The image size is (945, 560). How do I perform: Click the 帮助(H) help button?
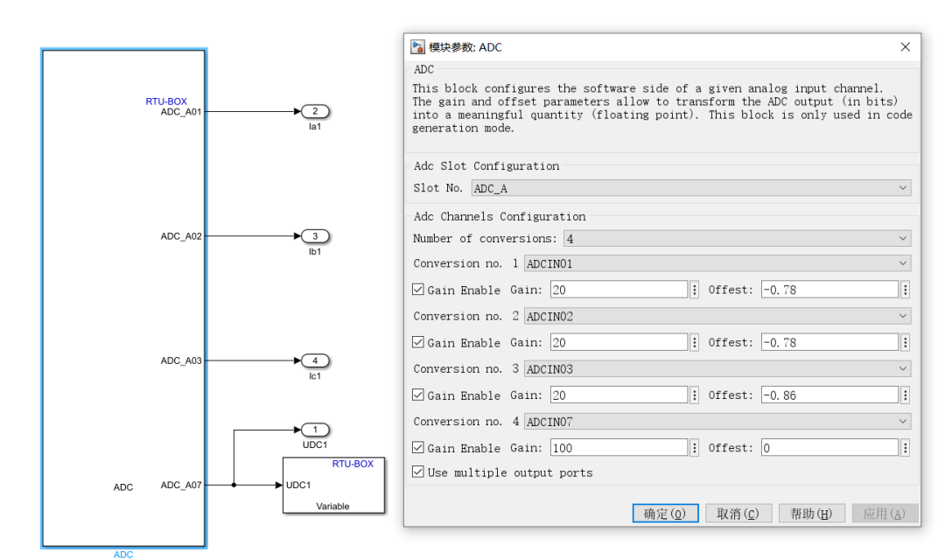pyautogui.click(x=811, y=514)
